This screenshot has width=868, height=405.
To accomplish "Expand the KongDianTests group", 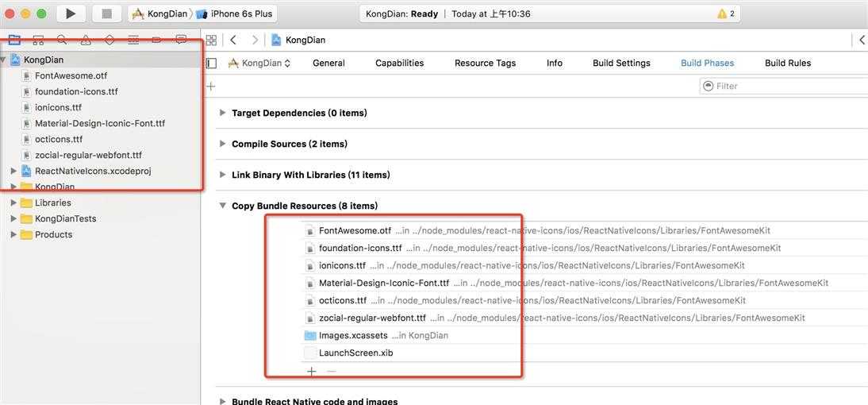I will [13, 219].
